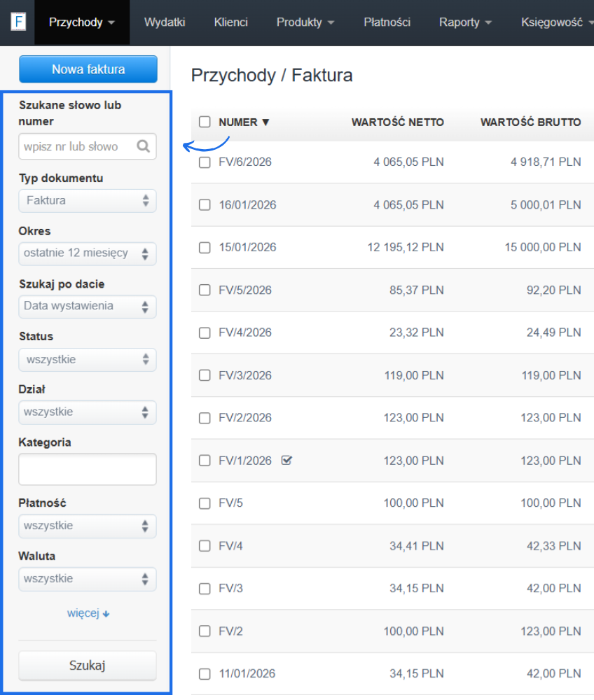This screenshot has width=594, height=700.
Task: Click the Szukaj button
Action: pos(87,665)
